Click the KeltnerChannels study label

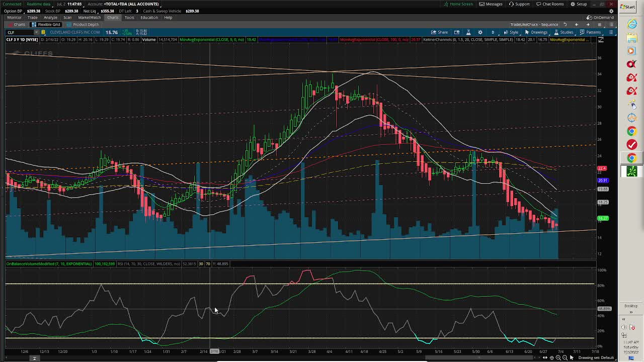[x=468, y=39]
